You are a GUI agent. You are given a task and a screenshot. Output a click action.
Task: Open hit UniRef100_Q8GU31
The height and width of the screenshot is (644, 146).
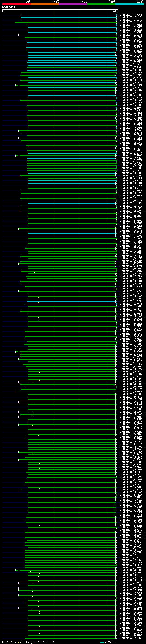point(131,20)
